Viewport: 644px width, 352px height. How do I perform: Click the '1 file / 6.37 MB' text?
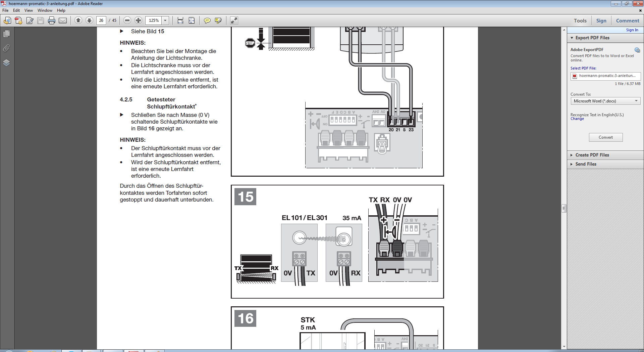(x=628, y=84)
